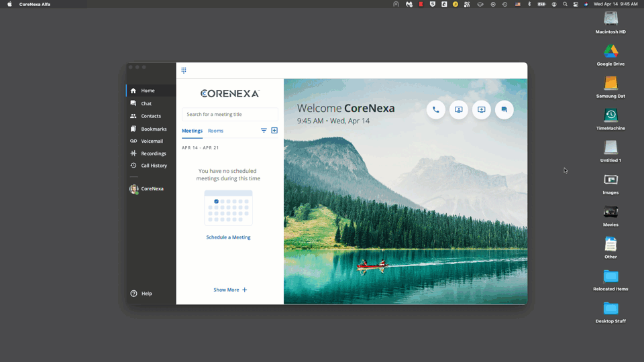Viewport: 644px width, 362px height.
Task: Go to Home in the sidebar
Action: pyautogui.click(x=151, y=90)
